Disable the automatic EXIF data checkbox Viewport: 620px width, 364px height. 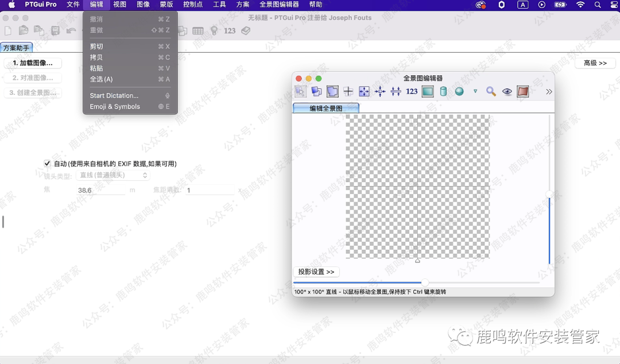(47, 163)
